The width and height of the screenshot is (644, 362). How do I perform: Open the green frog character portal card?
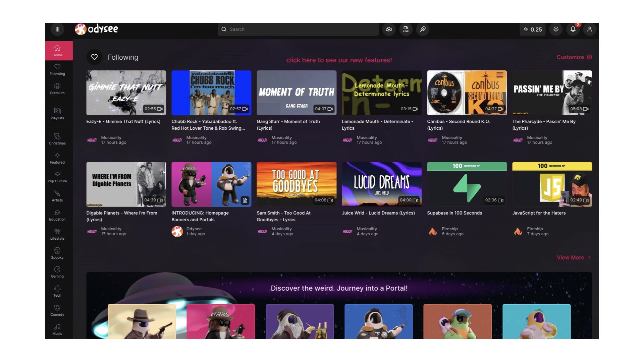click(x=458, y=321)
